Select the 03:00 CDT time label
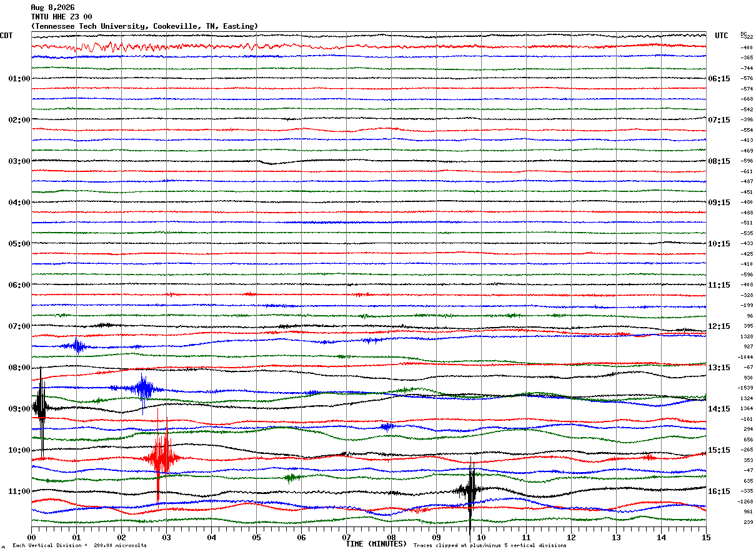The image size is (756, 554). pyautogui.click(x=19, y=161)
